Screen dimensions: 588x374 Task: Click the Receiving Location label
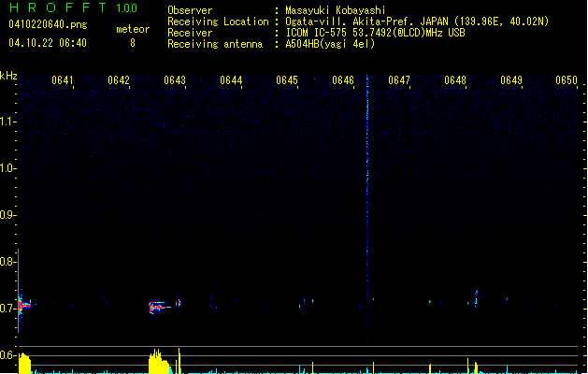click(x=218, y=22)
